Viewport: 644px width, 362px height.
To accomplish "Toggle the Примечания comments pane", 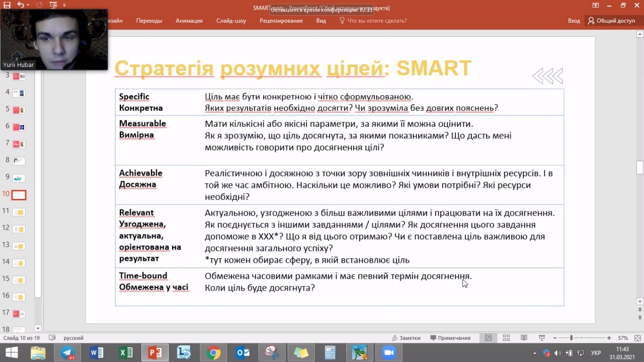I will (x=450, y=338).
